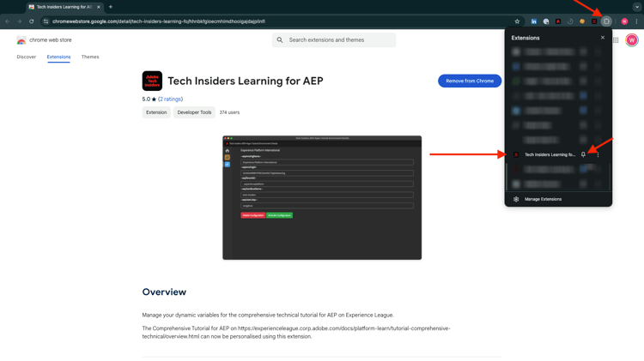Open the tab search dropdown arrow
Screen dimensions: 644x361
point(637,7)
